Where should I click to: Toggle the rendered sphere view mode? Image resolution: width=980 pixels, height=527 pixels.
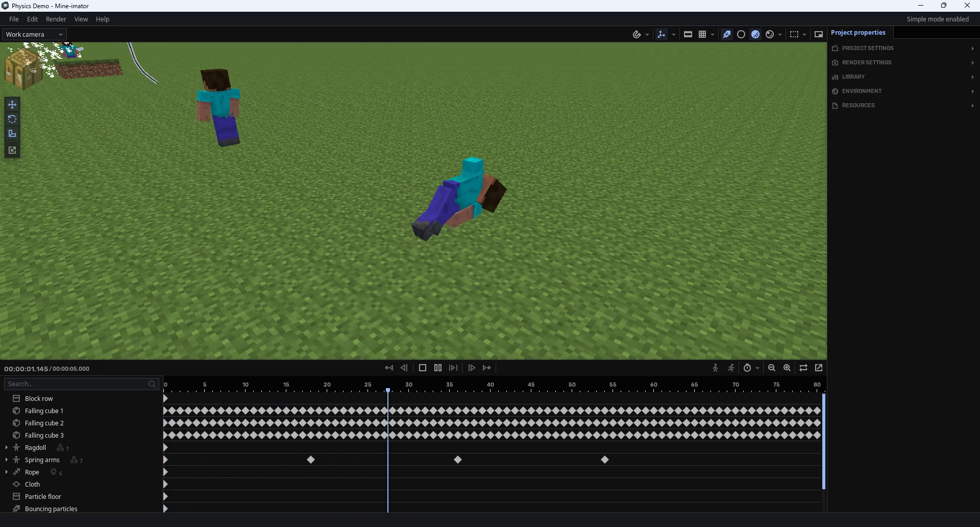(770, 34)
